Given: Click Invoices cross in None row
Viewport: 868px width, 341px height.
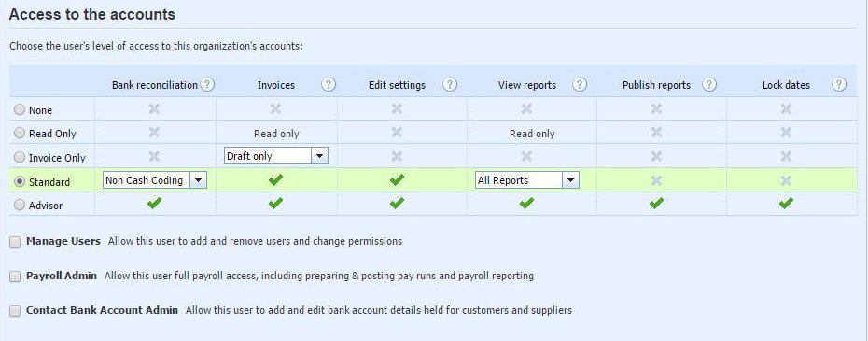Looking at the screenshot, I should 275,108.
